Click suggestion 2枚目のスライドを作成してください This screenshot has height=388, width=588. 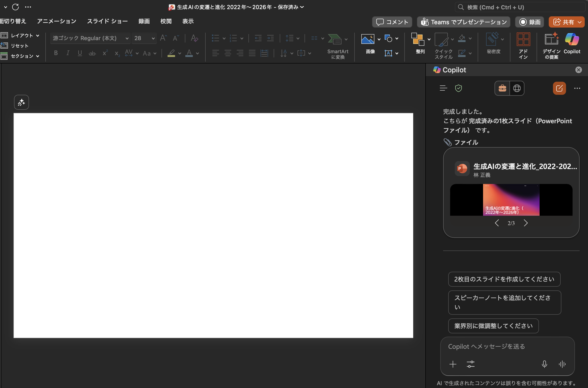pyautogui.click(x=504, y=279)
